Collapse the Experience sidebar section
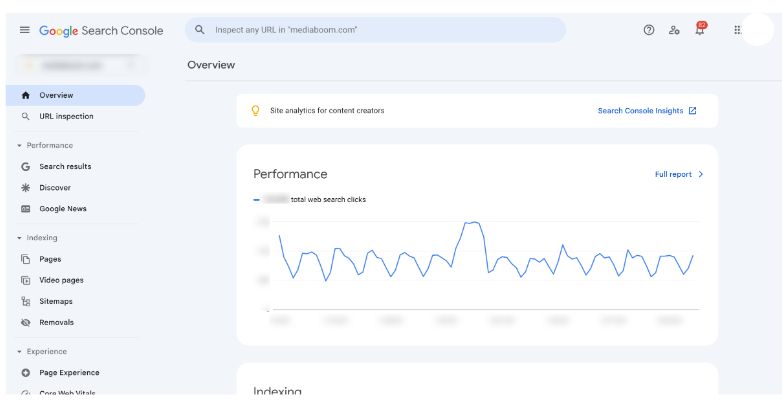 point(19,352)
